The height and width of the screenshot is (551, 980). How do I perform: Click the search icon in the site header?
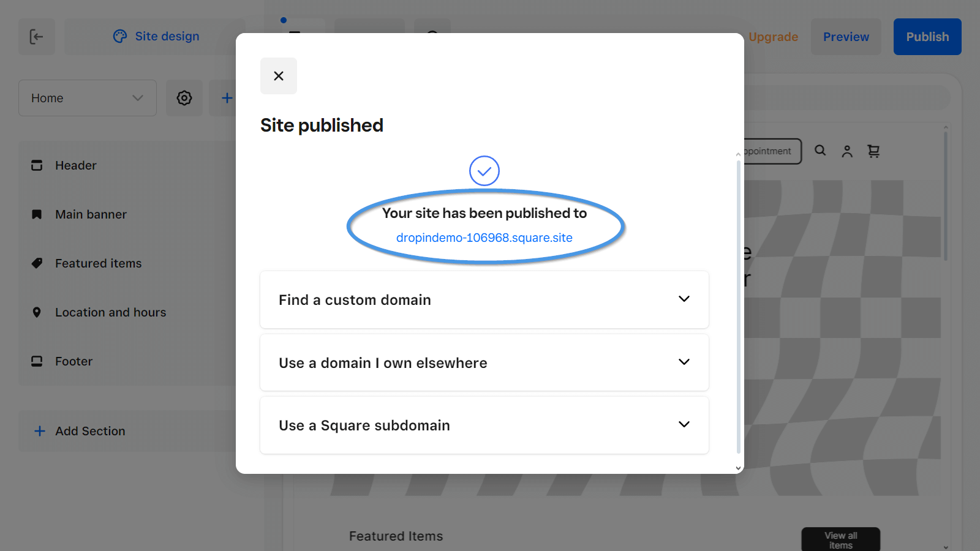tap(820, 151)
